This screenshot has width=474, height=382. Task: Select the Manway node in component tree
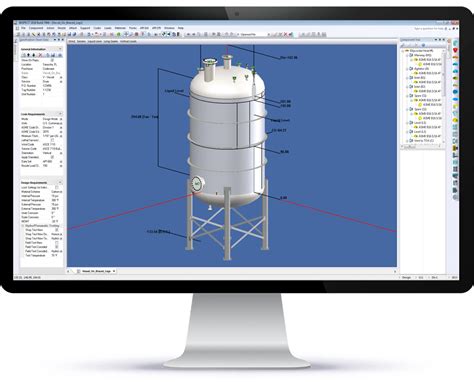tap(423, 55)
